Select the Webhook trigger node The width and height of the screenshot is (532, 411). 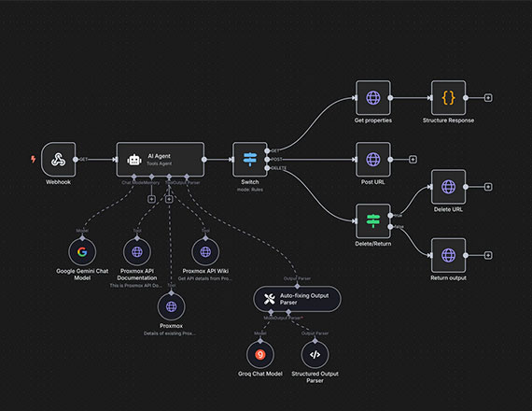pos(59,160)
